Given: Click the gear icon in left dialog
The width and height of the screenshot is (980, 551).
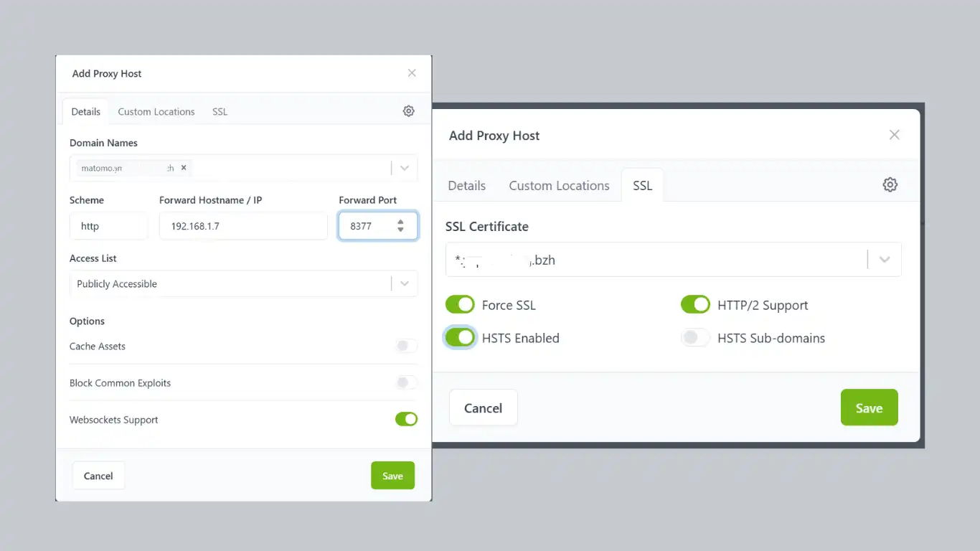Looking at the screenshot, I should 408,111.
